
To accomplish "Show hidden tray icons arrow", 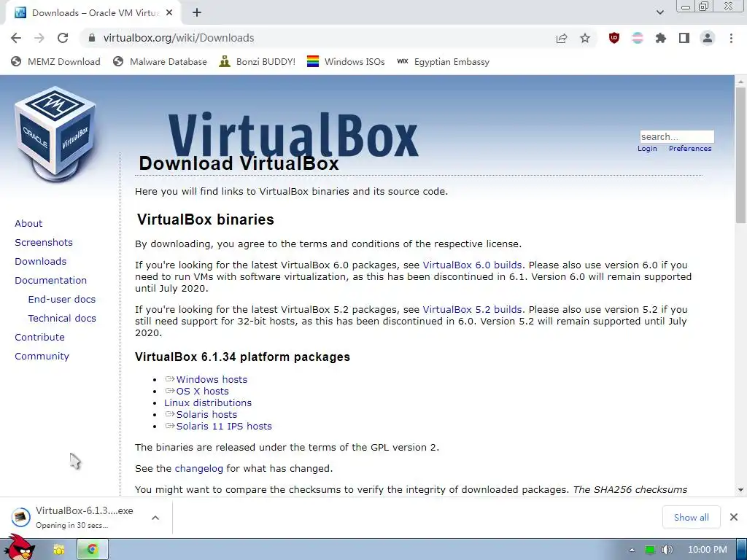I will [x=632, y=550].
